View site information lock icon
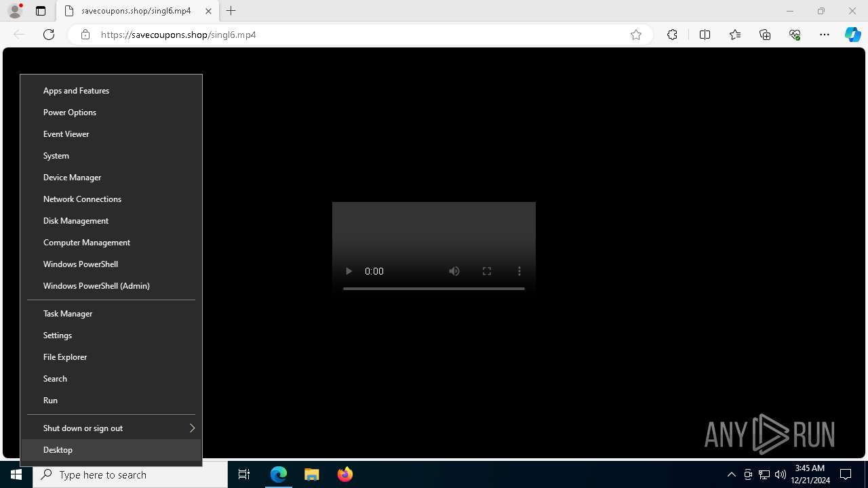Image resolution: width=868 pixels, height=488 pixels. (x=85, y=35)
